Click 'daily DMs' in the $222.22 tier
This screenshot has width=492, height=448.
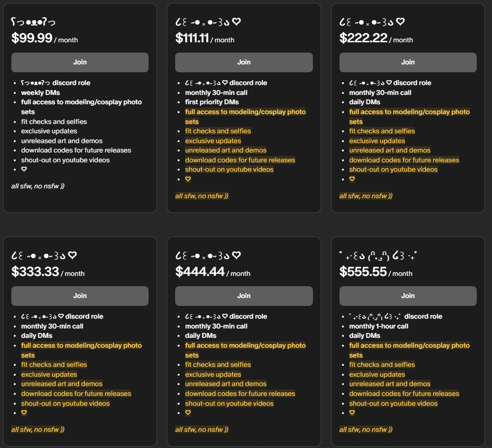pos(365,102)
